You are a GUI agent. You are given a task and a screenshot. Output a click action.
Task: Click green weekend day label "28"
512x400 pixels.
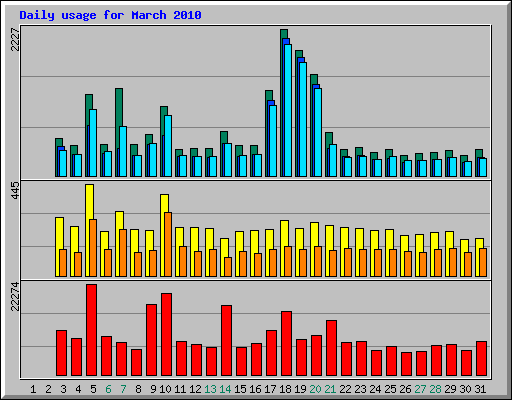coord(435,389)
